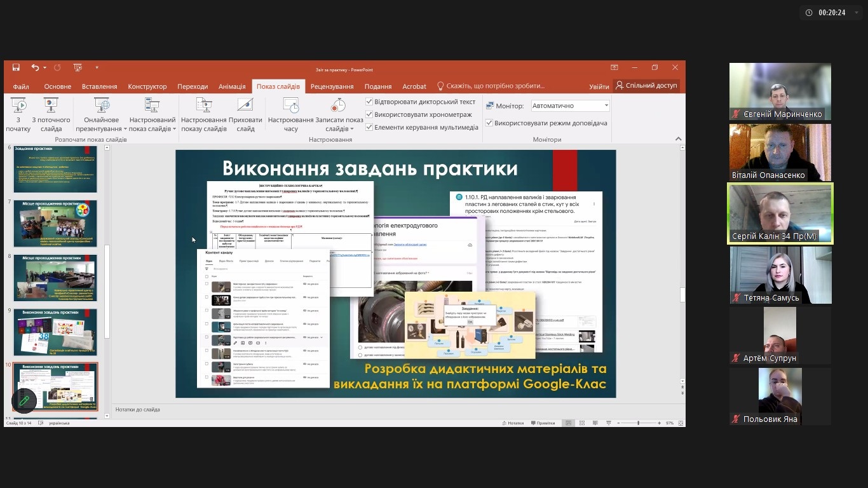Open the Вставлення ribbon tab
Image resolution: width=868 pixels, height=488 pixels.
coord(99,86)
